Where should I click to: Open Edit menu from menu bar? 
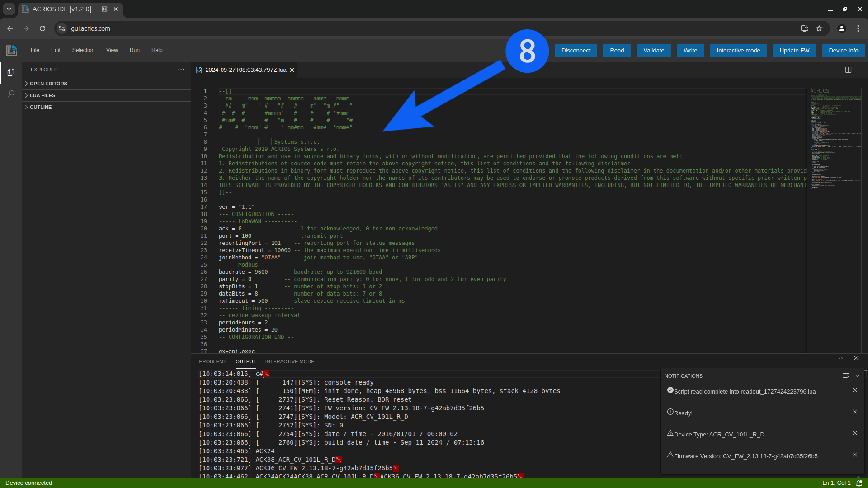[x=56, y=50]
